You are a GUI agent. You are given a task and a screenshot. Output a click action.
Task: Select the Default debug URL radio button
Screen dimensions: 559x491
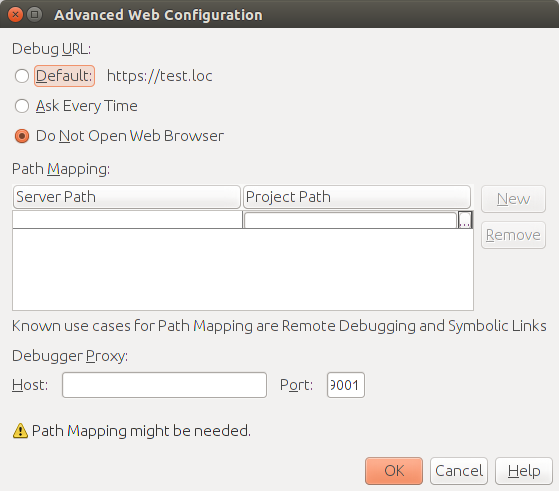tap(22, 76)
